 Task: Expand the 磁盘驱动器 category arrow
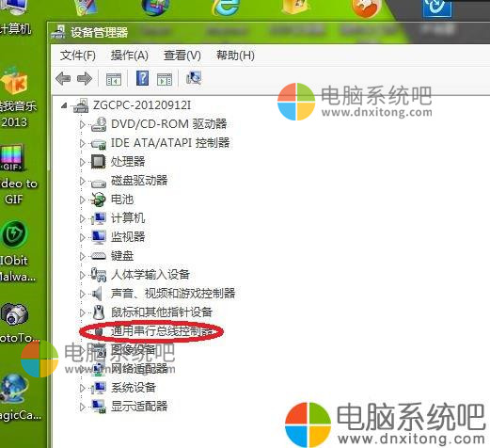coord(83,181)
